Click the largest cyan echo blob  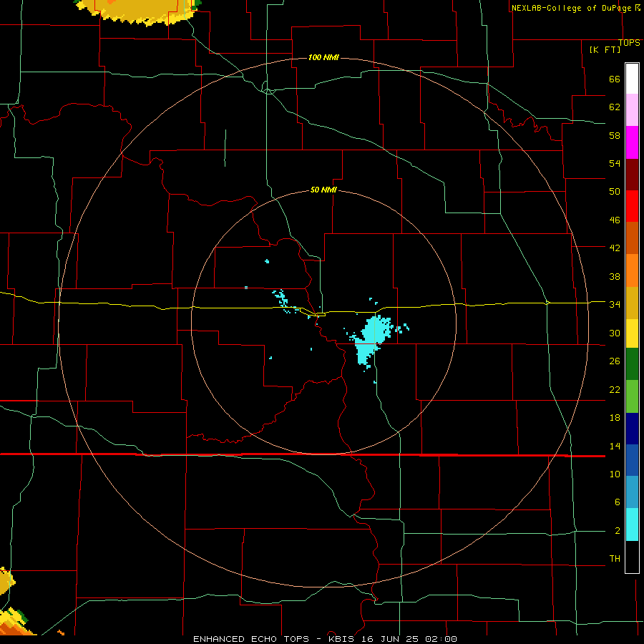(372, 339)
